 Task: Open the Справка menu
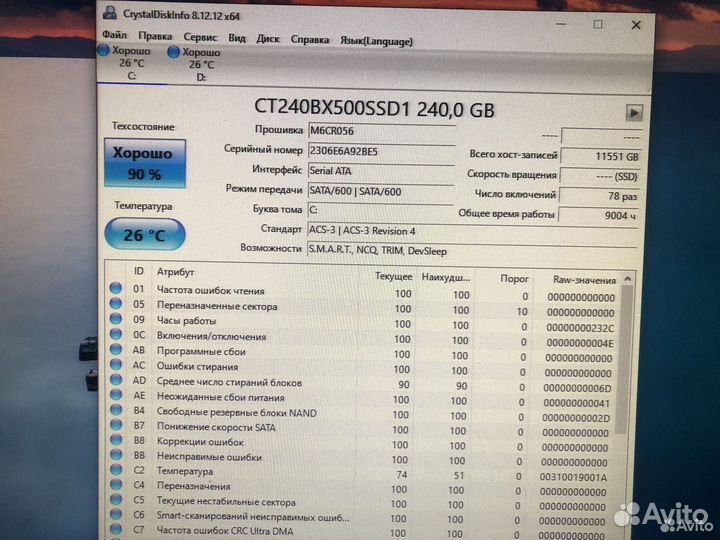click(310, 40)
